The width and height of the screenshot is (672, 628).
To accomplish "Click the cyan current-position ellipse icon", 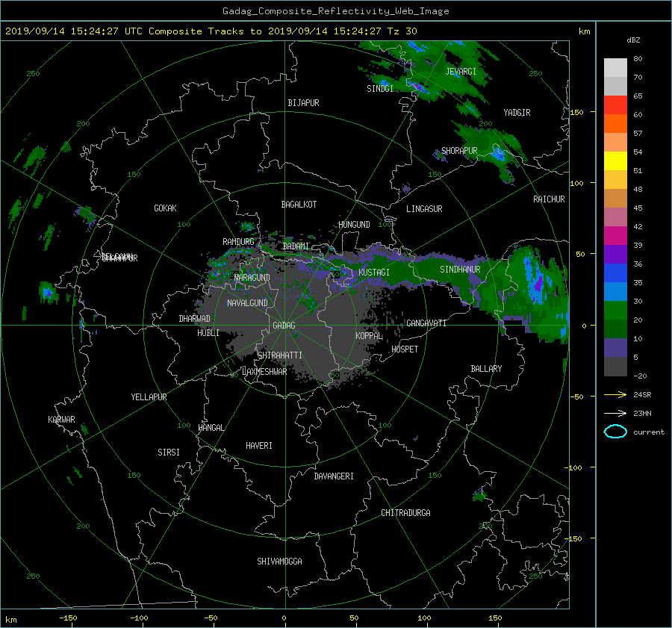I will pos(615,432).
